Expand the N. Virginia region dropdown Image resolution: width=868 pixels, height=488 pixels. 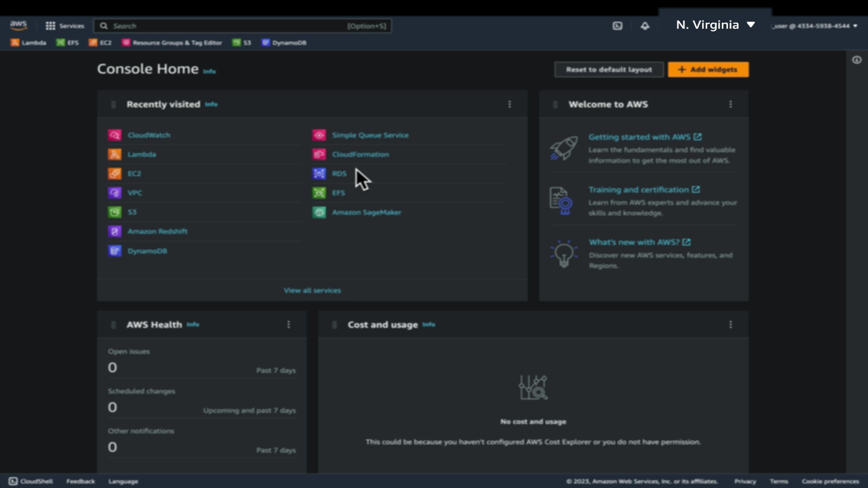point(715,25)
